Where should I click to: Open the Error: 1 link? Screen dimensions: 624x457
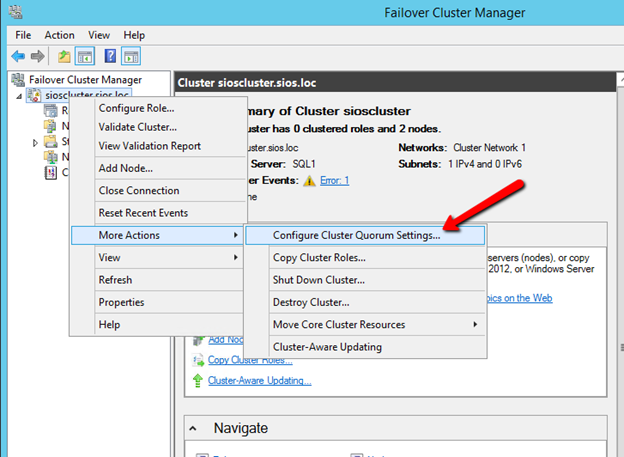333,180
